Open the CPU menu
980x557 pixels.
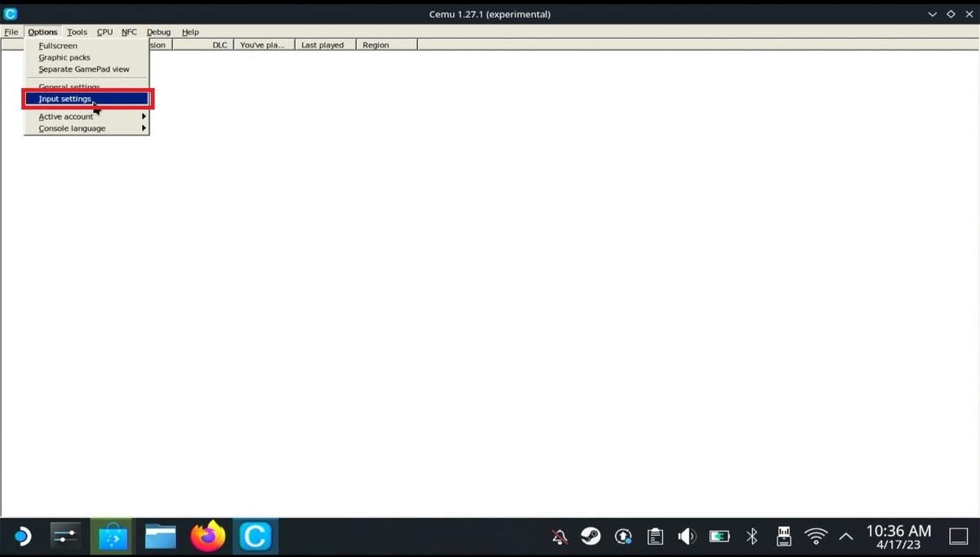(105, 32)
